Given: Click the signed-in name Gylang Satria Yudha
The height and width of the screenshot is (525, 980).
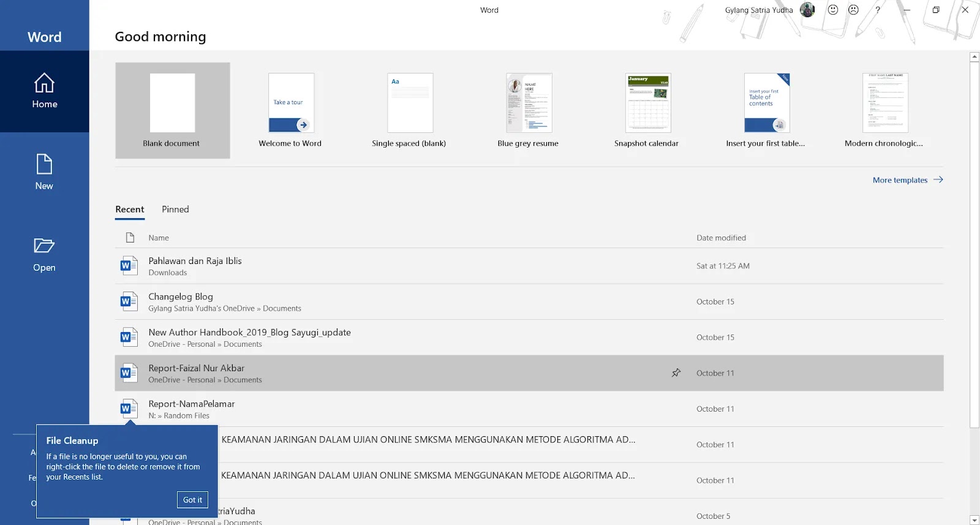Looking at the screenshot, I should [x=759, y=10].
